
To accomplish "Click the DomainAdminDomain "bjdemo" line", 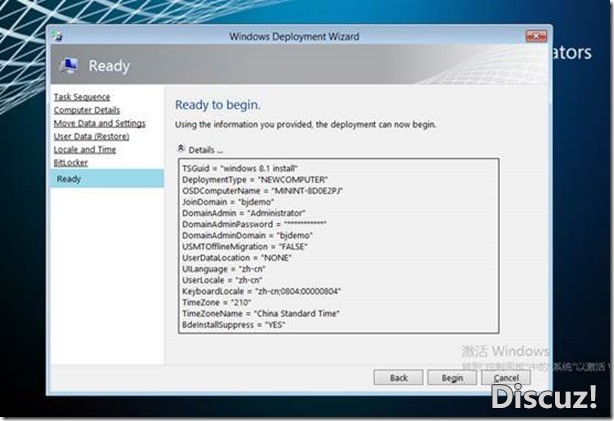I will [x=247, y=235].
